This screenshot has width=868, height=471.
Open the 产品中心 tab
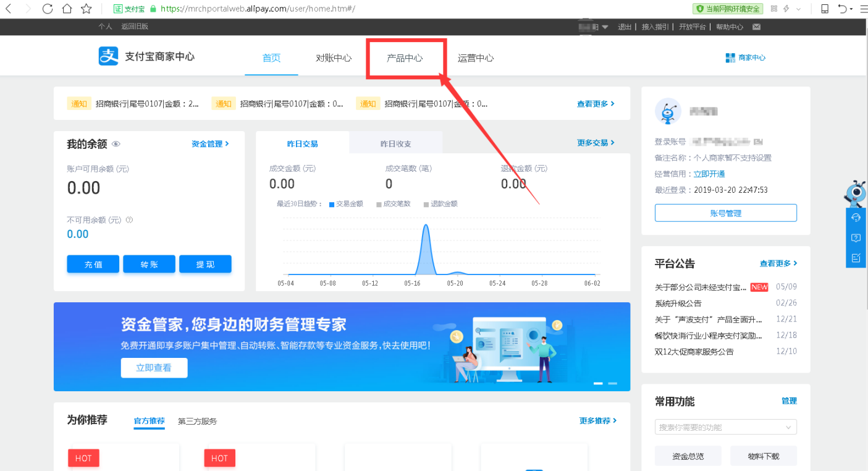(x=405, y=58)
